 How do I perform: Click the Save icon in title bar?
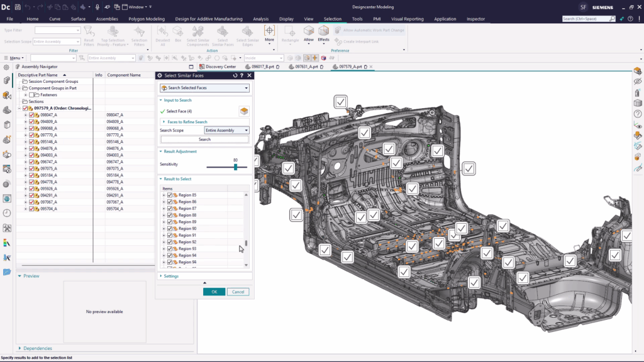tap(17, 7)
